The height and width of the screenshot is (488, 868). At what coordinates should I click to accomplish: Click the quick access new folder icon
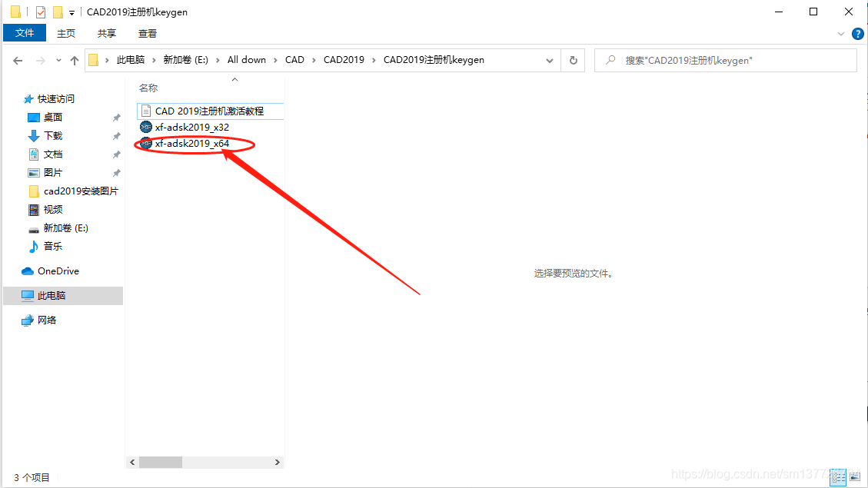point(58,12)
